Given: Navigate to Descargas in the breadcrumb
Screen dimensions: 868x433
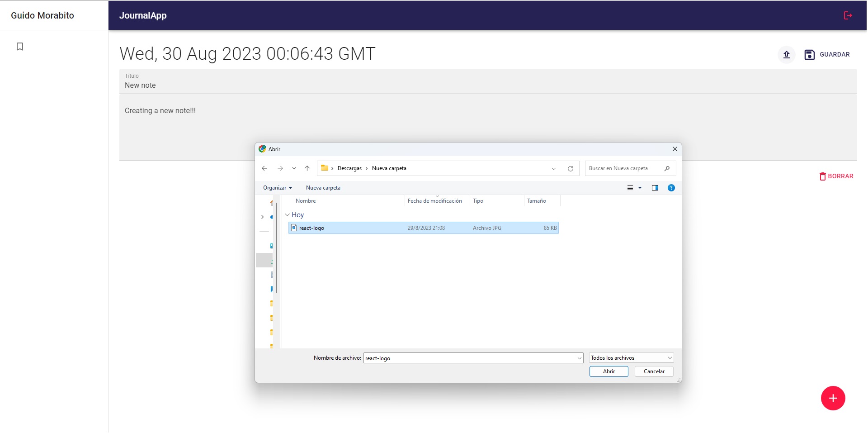Looking at the screenshot, I should click(x=350, y=168).
